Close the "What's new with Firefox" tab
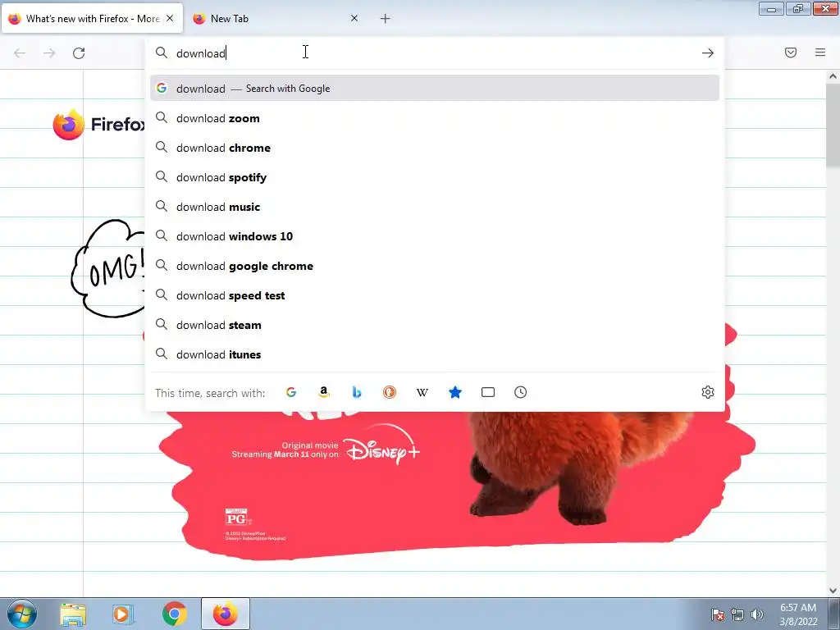 tap(170, 18)
